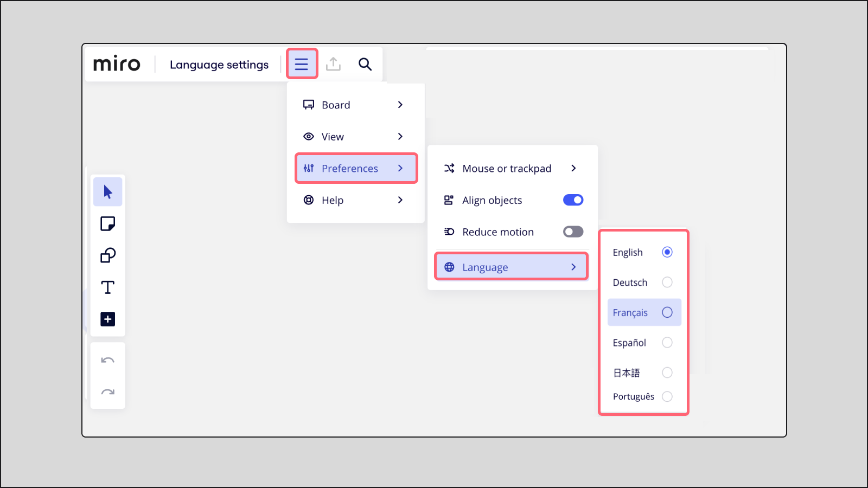
Task: Select the text tool
Action: pos(107,287)
